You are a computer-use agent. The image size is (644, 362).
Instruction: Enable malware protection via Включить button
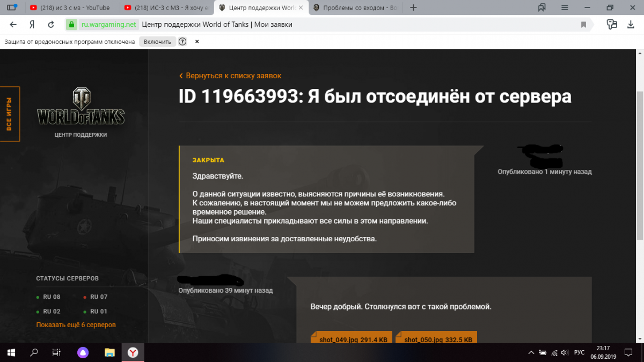pos(157,41)
